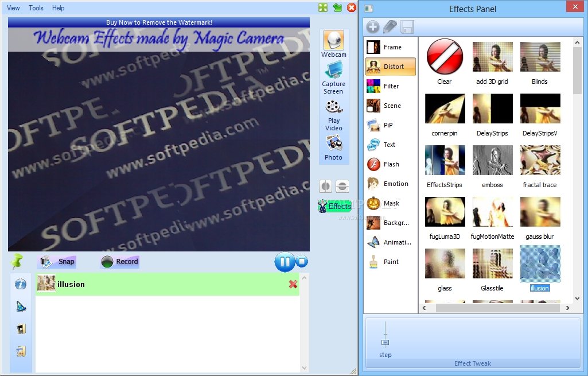Apply the fugLuma3D effect
Screen dimensions: 588x376
[x=445, y=212]
